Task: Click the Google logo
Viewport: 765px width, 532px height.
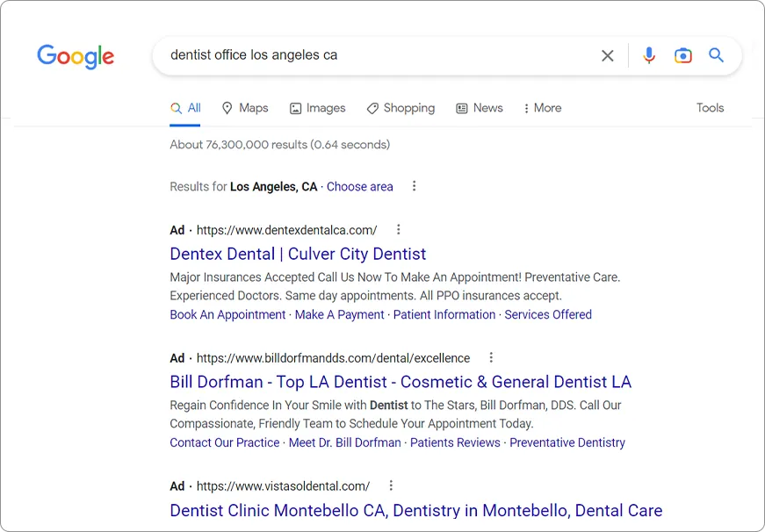Action: pos(76,56)
